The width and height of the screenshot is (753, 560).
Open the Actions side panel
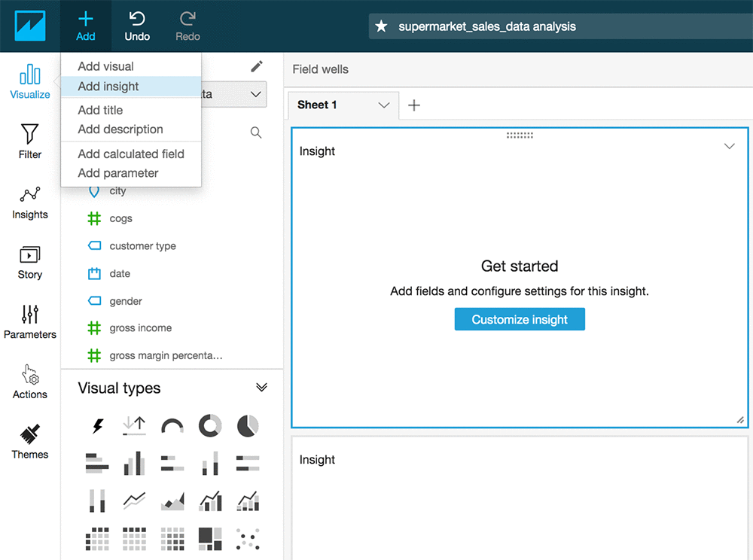[30, 382]
